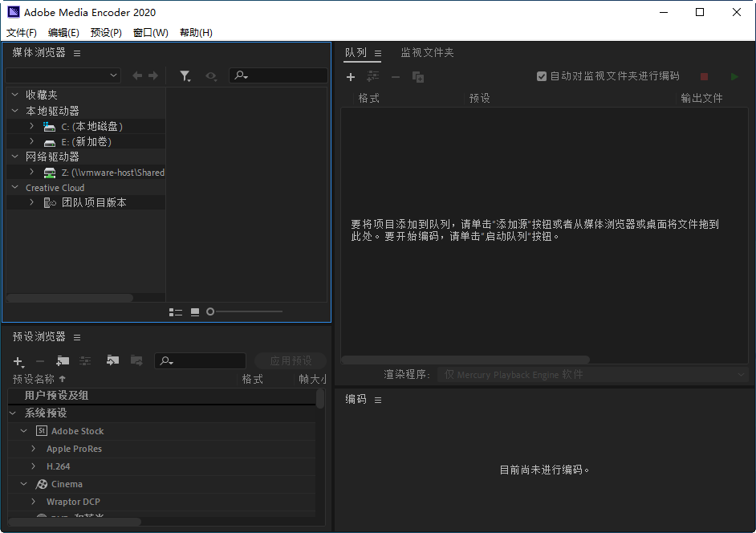The width and height of the screenshot is (756, 533).
Task: Click the Add Source plus icon in queue
Action: coord(351,77)
